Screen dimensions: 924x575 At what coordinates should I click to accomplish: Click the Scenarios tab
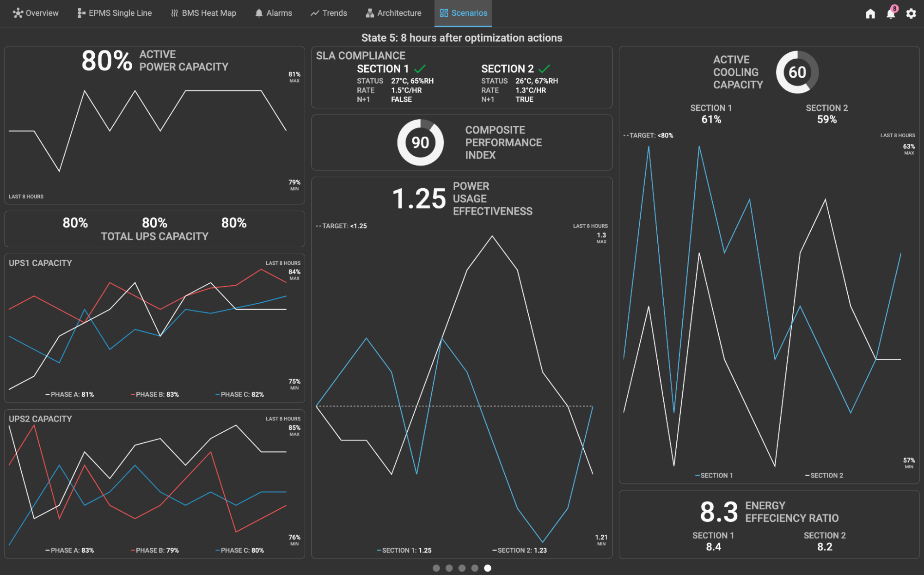click(463, 13)
